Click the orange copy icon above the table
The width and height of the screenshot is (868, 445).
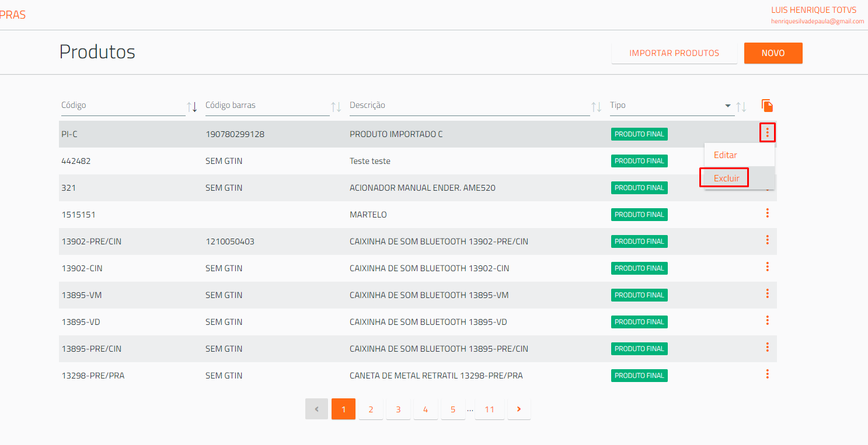[767, 106]
